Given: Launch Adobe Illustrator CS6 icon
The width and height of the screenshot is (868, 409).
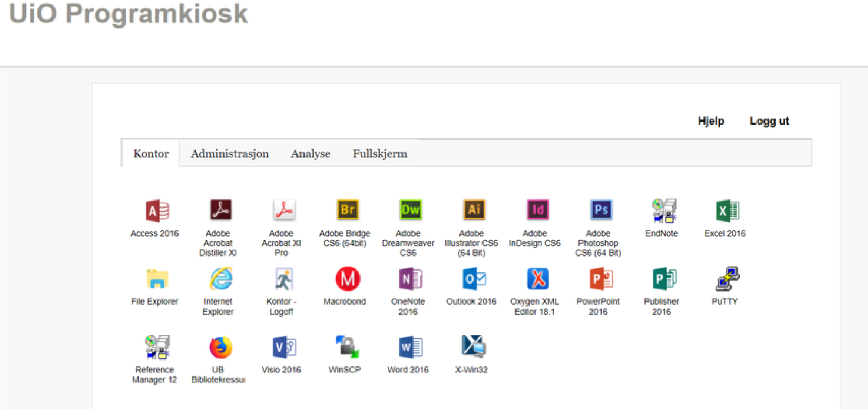Looking at the screenshot, I should coord(474,209).
